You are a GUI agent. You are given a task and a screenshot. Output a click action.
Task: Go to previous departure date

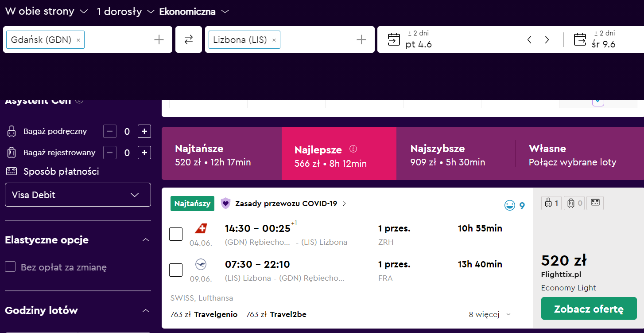529,40
